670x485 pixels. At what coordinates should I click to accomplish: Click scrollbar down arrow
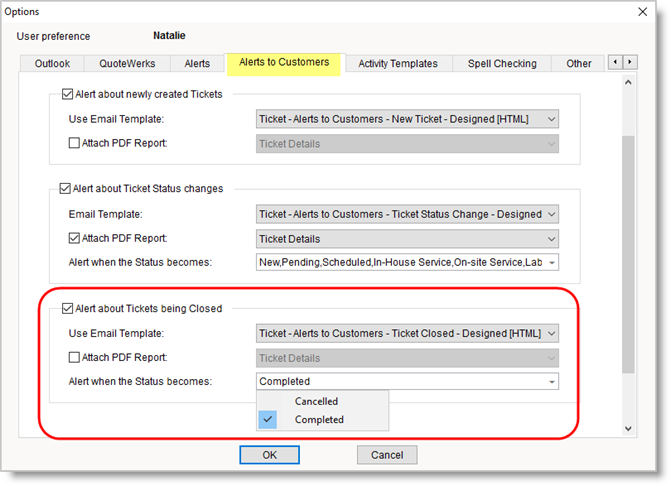tap(628, 428)
